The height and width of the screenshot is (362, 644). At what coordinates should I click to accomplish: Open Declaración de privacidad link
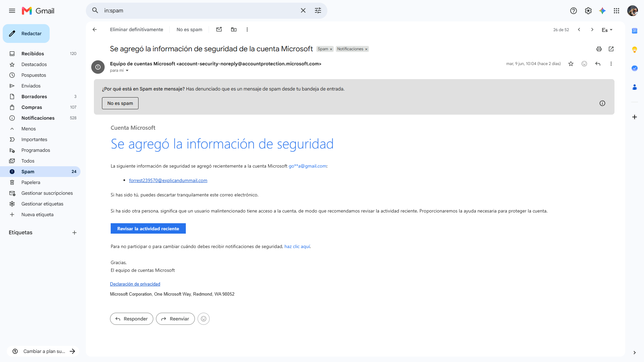click(135, 284)
